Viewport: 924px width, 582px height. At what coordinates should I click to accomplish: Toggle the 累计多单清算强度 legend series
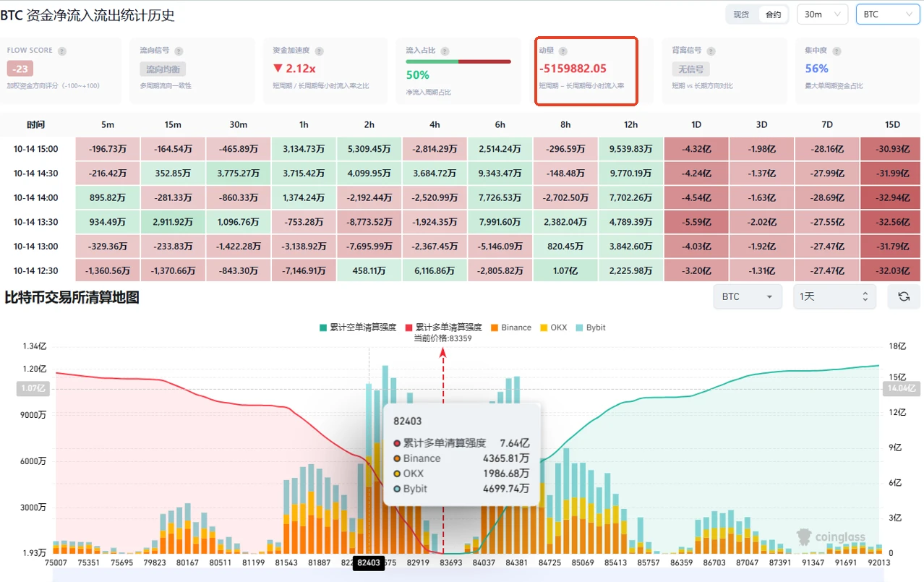pos(443,328)
